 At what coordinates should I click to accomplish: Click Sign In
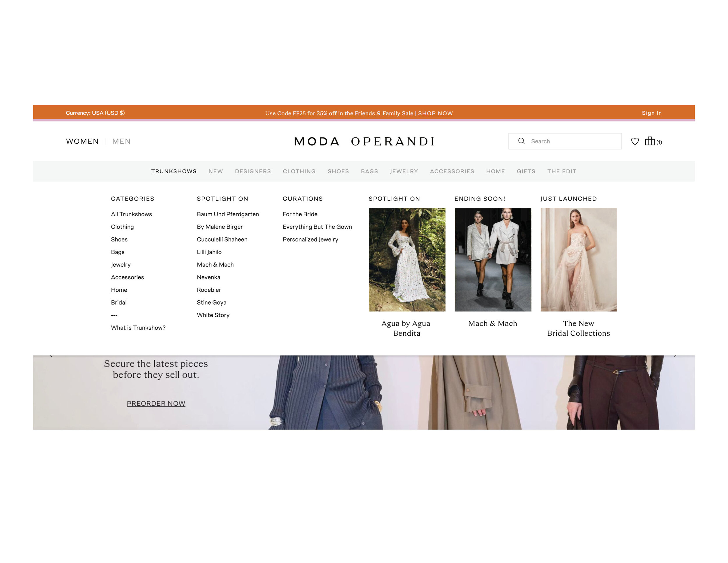[x=652, y=113]
